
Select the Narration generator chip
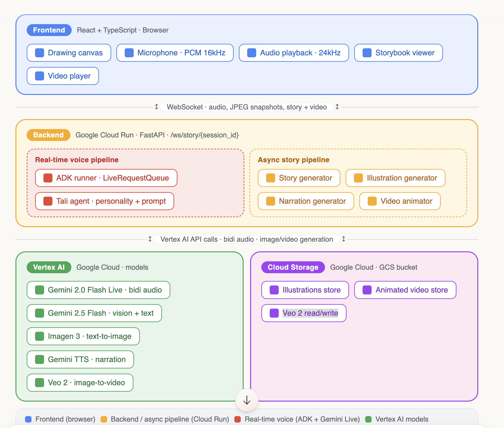(306, 201)
